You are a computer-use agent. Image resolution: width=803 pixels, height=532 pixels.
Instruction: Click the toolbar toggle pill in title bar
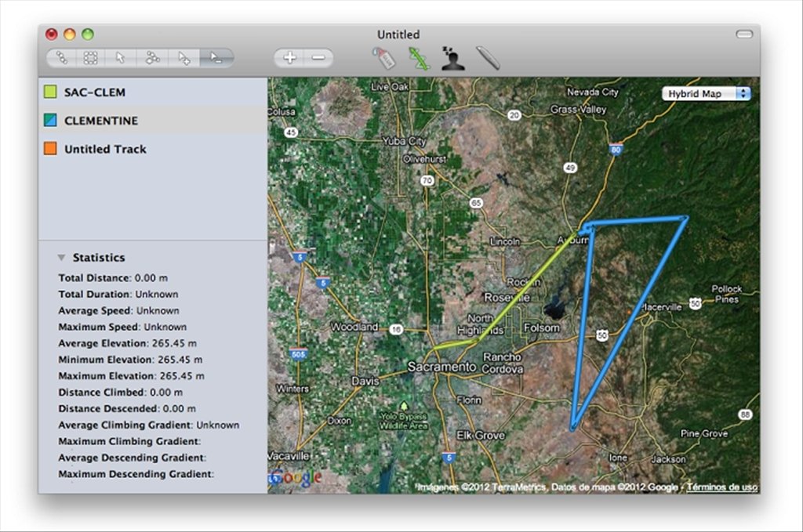(x=744, y=34)
